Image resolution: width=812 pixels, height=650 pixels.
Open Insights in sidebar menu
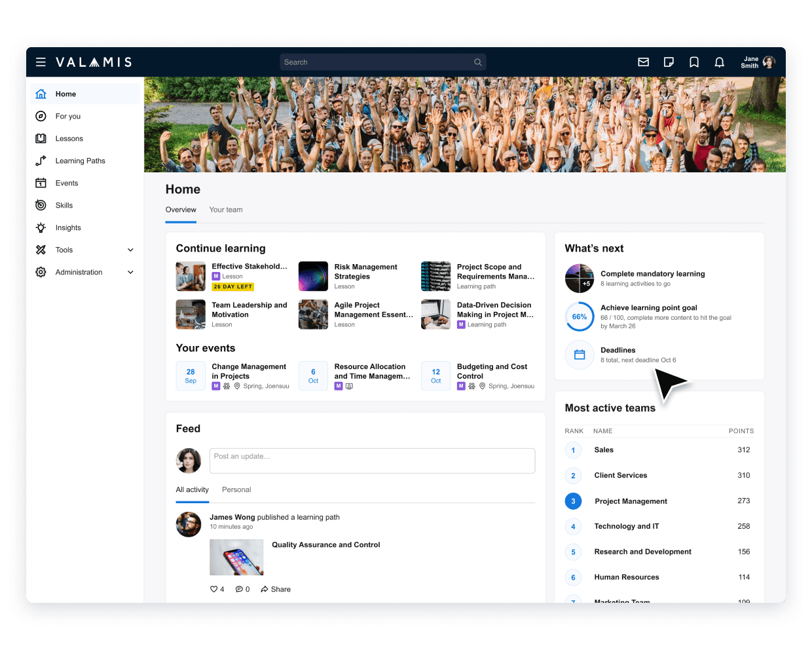(68, 227)
